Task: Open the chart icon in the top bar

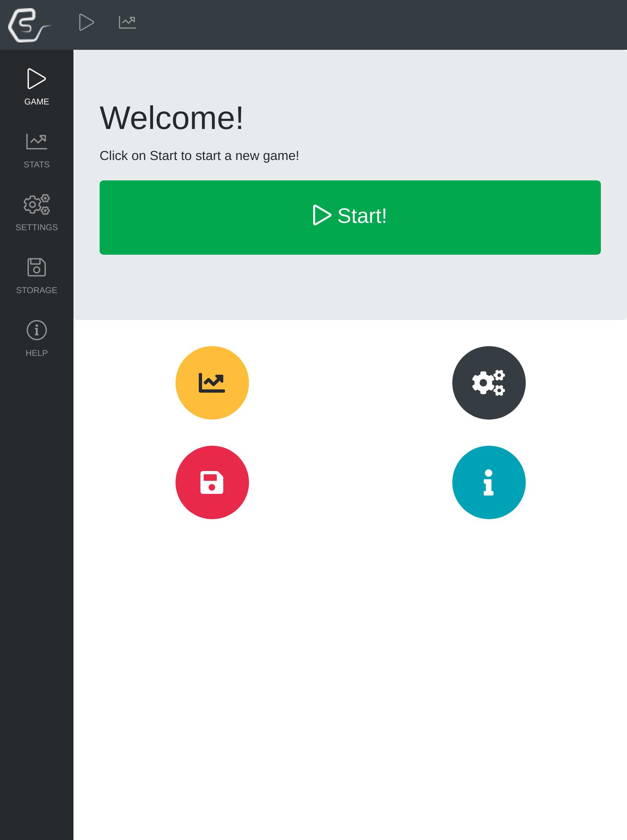Action: coord(127,22)
